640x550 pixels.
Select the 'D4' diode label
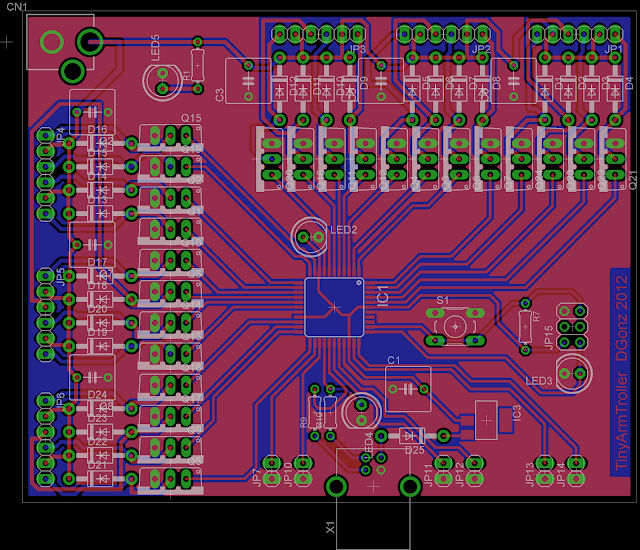[629, 83]
